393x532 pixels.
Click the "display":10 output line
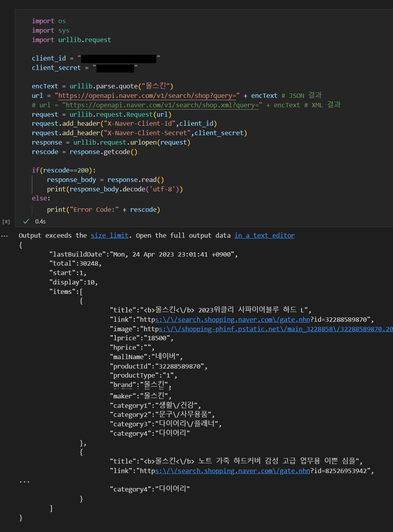coord(73,282)
